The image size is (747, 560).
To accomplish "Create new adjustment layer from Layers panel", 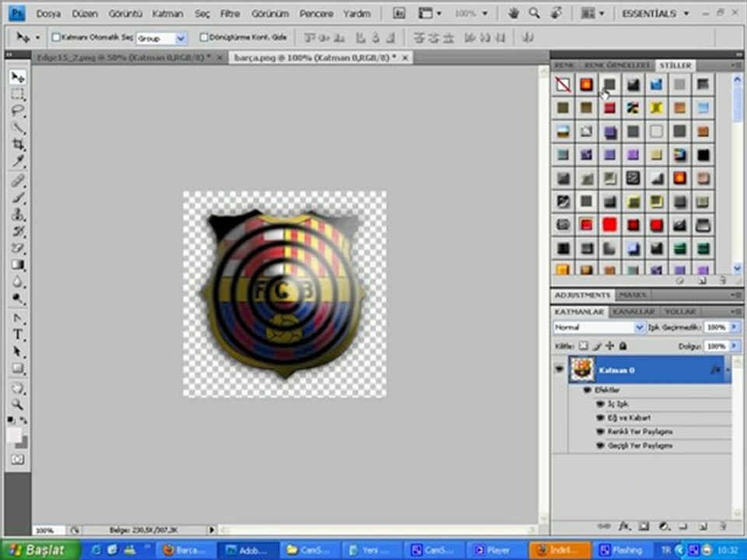I will 664,527.
